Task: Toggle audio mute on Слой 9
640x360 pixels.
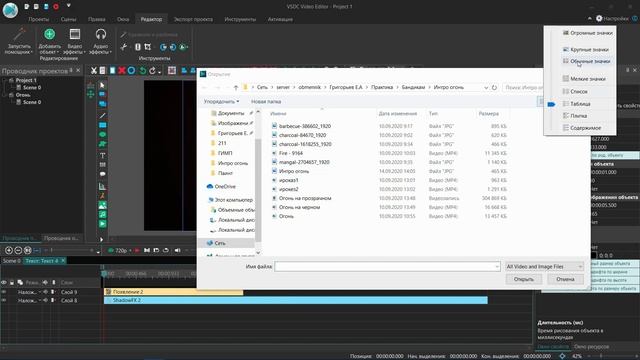Action: tap(46, 292)
